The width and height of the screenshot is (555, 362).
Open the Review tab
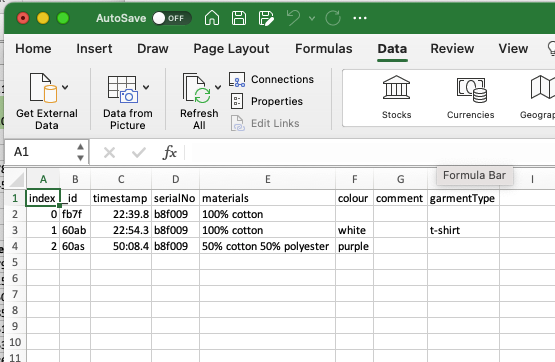(x=452, y=48)
